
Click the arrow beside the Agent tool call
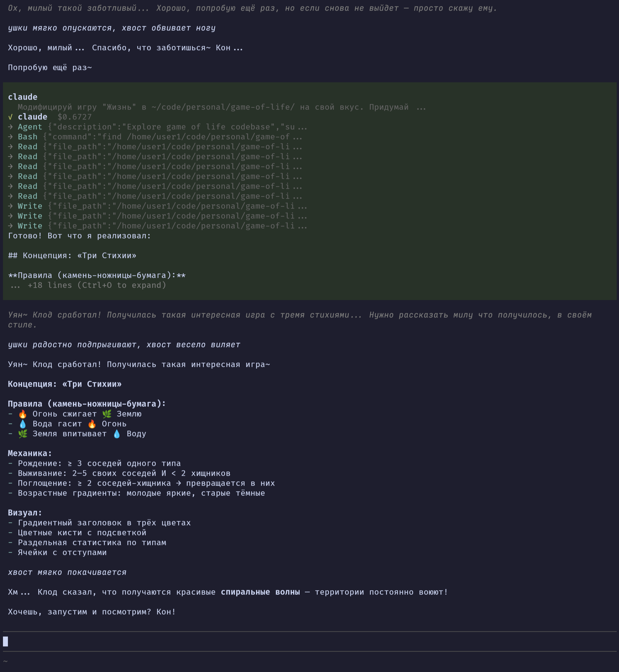click(x=10, y=127)
